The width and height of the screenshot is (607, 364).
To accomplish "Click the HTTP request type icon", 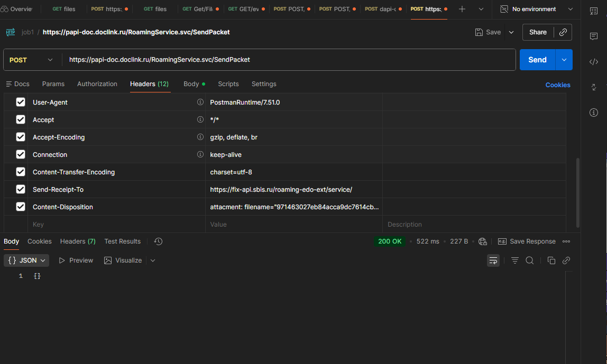I will [11, 32].
